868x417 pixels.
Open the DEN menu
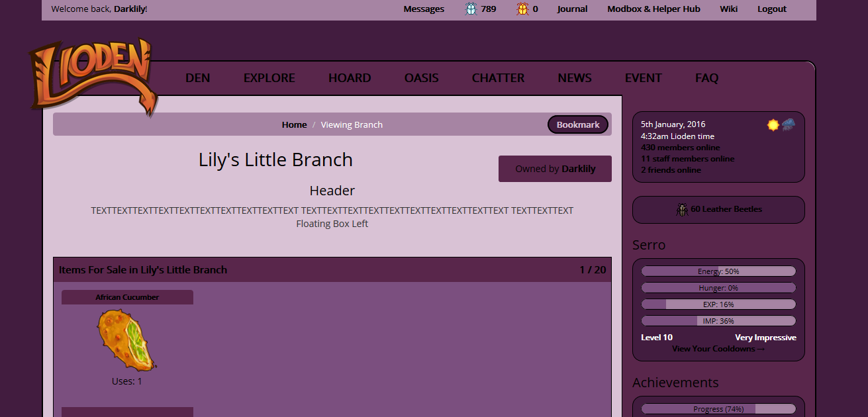[x=197, y=77]
